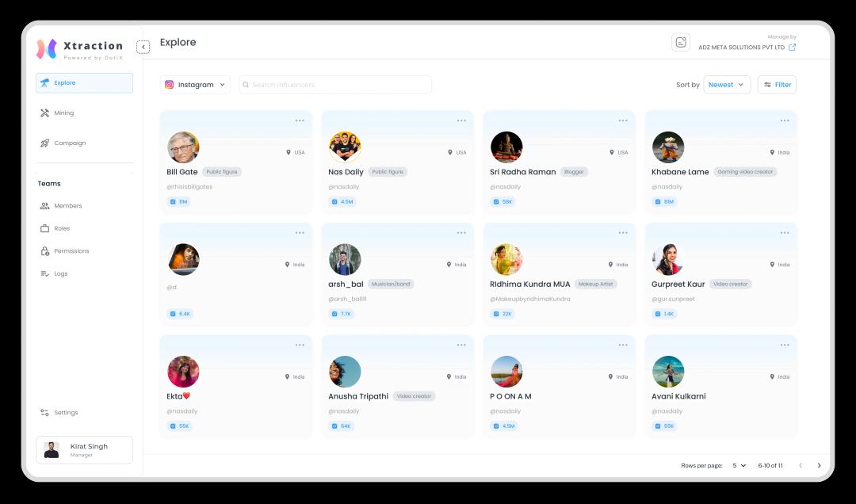
Task: Go to the previous page with the left arrow
Action: (x=801, y=466)
